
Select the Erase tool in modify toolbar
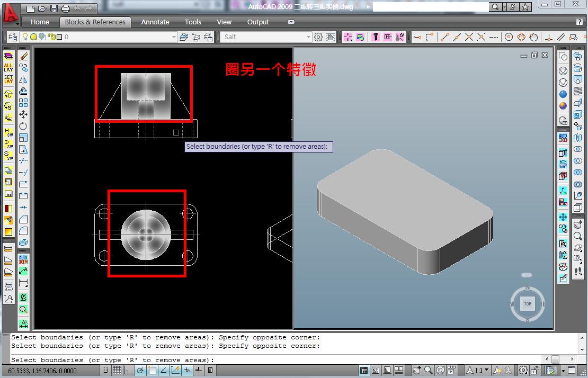coord(23,56)
